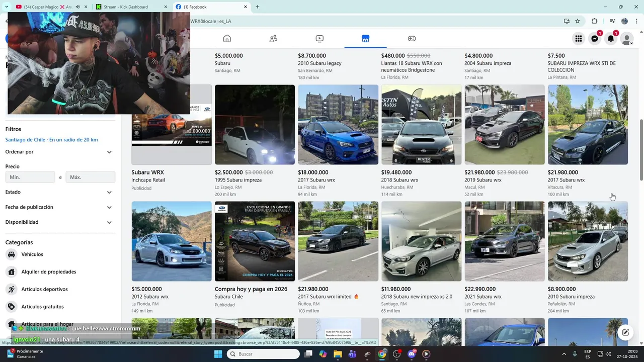Open 2021 Subaru wrx Las Condes photo
644x362 pixels.
[505, 241]
